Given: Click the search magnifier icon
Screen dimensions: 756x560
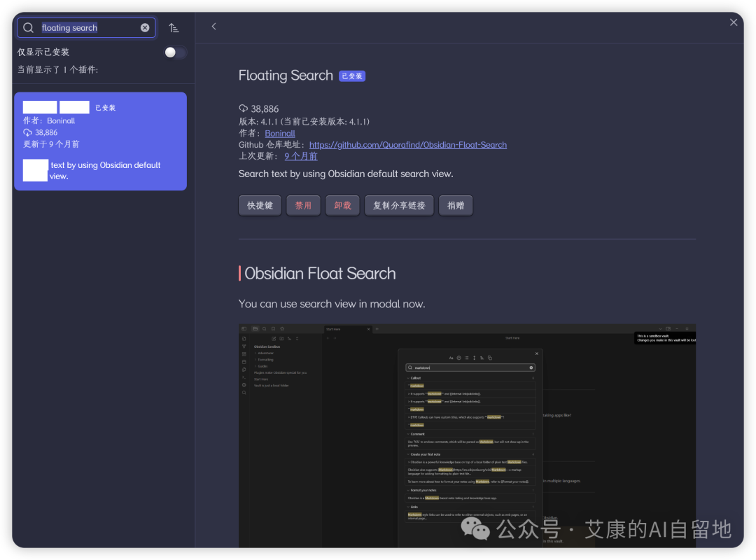Looking at the screenshot, I should [x=29, y=27].
